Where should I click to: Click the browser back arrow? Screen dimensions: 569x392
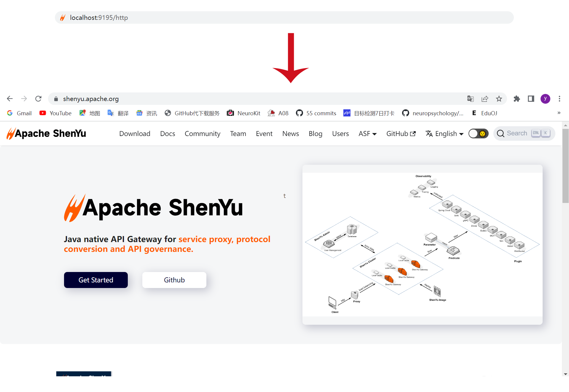click(10, 99)
